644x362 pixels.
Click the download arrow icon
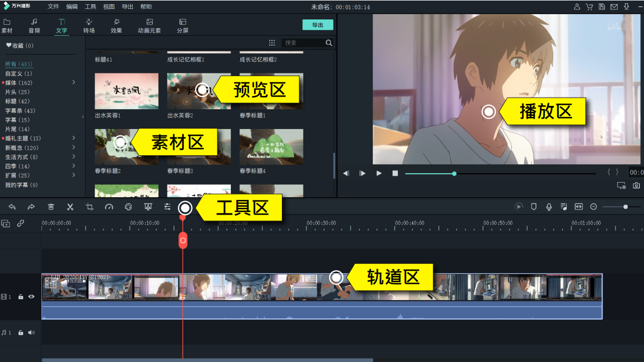(627, 7)
